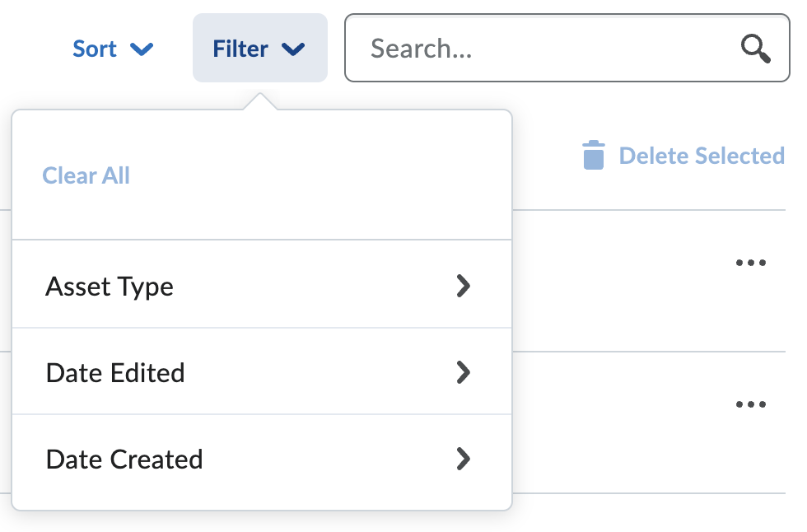The height and width of the screenshot is (532, 807).
Task: Click the chevron arrow beside Sort
Action: point(142,49)
